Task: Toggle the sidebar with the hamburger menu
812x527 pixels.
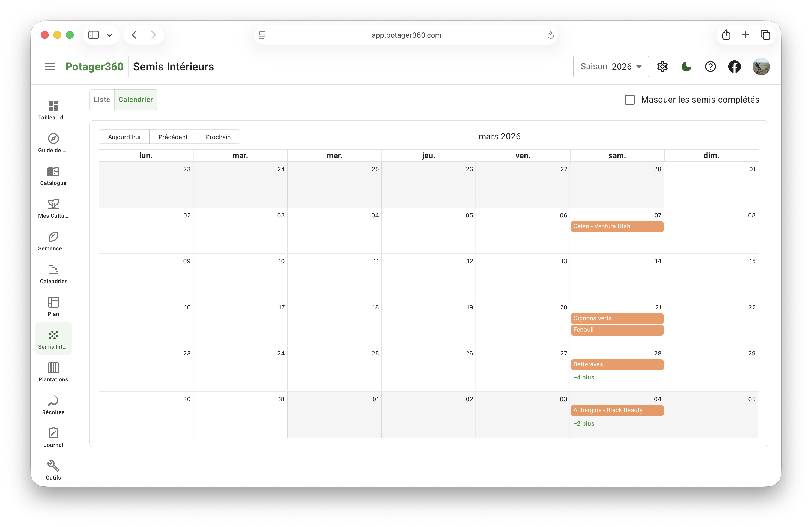Action: 50,66
